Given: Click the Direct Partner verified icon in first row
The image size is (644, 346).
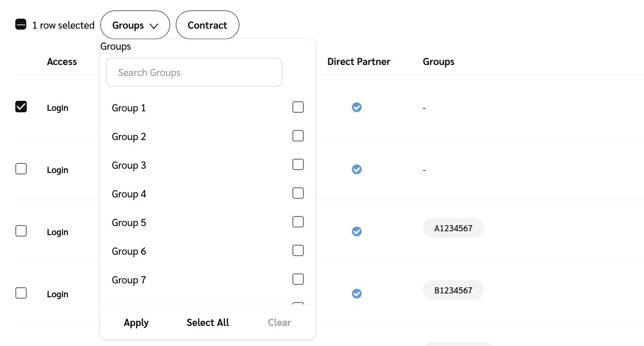Looking at the screenshot, I should (x=356, y=108).
